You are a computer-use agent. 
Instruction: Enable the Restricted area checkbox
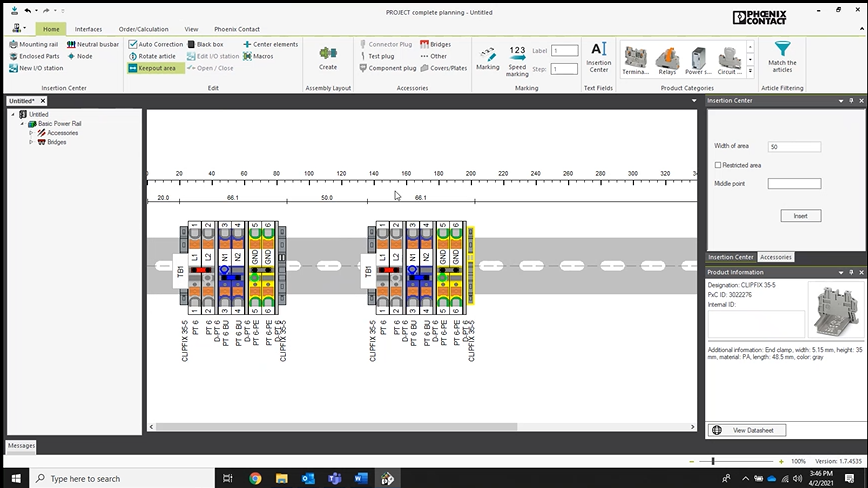(718, 165)
